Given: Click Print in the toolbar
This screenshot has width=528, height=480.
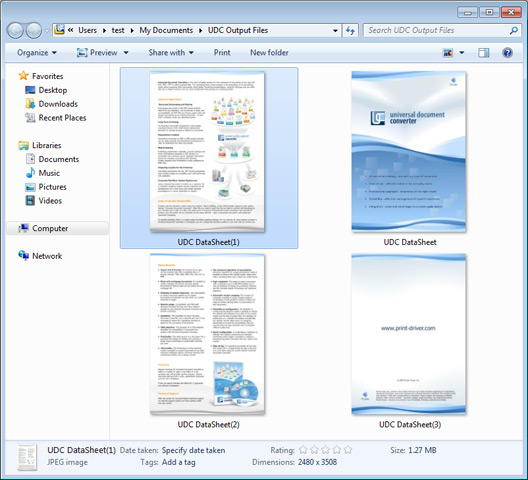Looking at the screenshot, I should [222, 53].
